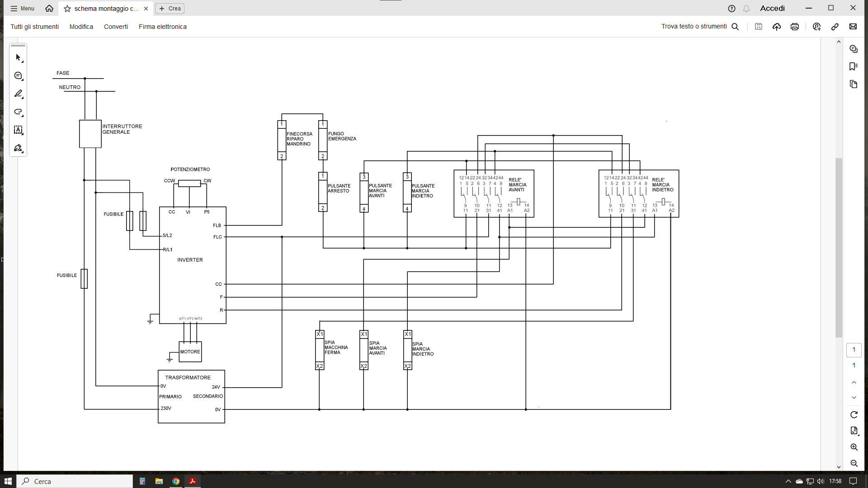The height and width of the screenshot is (488, 868).
Task: Star the schema montaggio tab
Action: coord(67,9)
